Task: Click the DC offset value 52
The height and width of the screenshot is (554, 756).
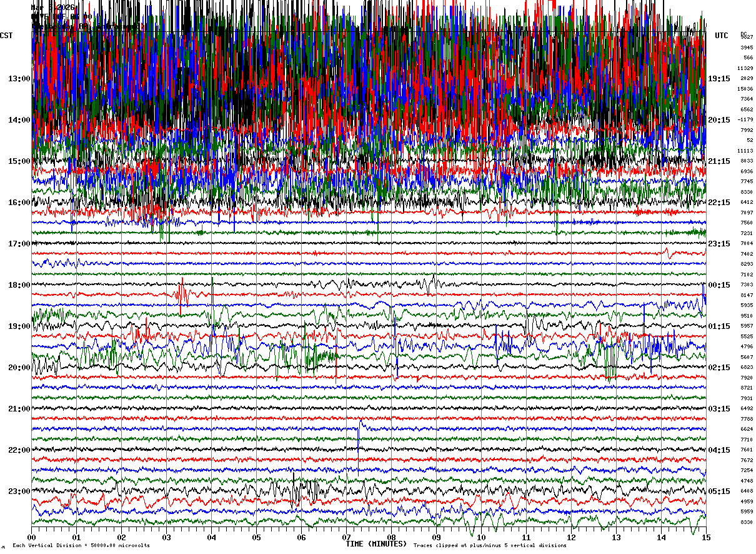Action: 750,140
